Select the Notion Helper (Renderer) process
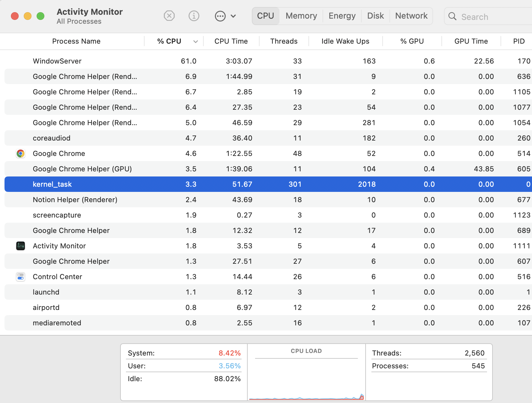Image resolution: width=532 pixels, height=403 pixels. point(268,200)
